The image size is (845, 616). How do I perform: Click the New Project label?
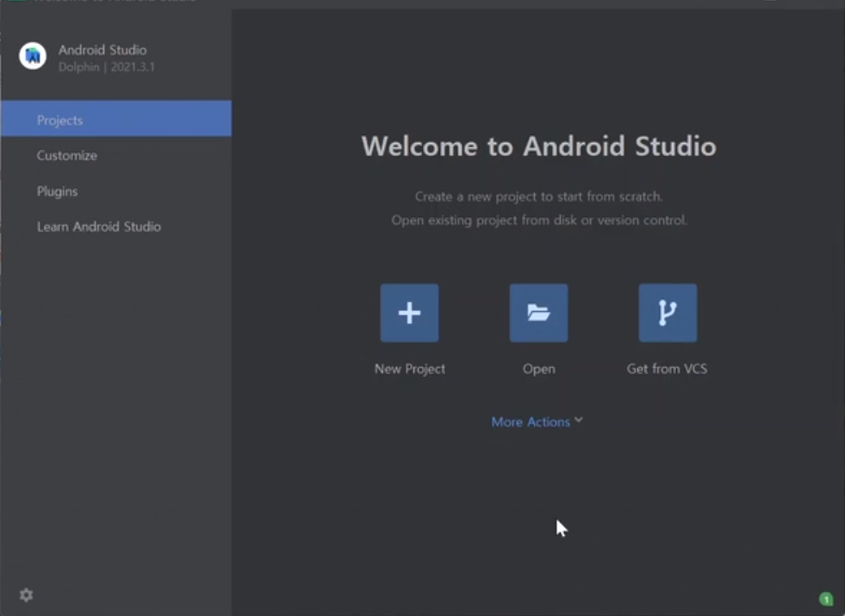pyautogui.click(x=410, y=369)
